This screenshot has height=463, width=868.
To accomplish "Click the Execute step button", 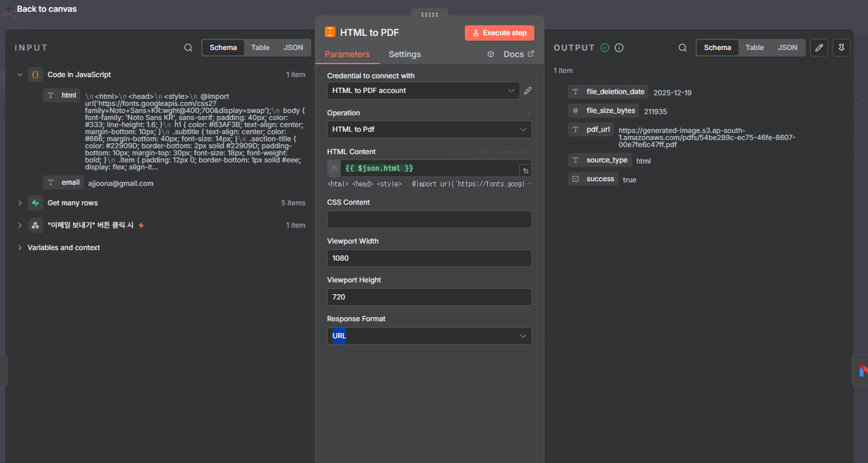I will pos(499,33).
